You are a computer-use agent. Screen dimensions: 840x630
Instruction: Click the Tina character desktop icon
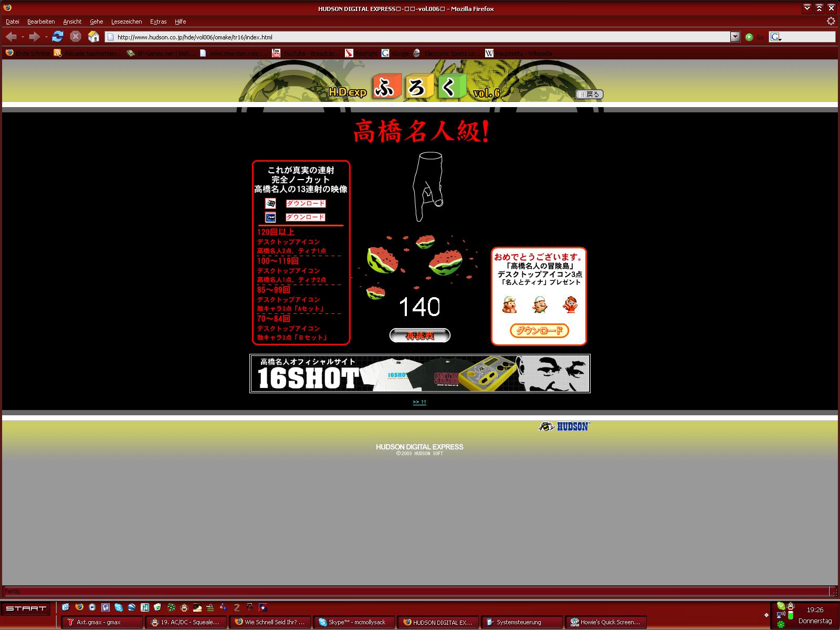tap(570, 304)
